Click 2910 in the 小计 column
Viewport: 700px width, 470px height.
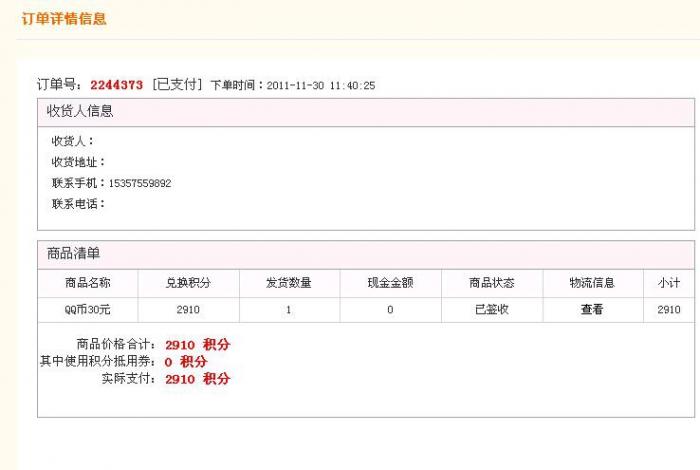(x=669, y=309)
